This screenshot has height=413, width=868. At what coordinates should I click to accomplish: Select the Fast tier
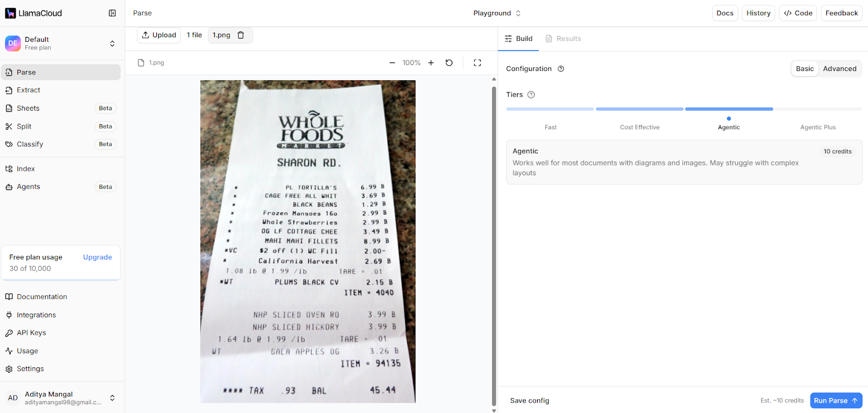click(551, 127)
